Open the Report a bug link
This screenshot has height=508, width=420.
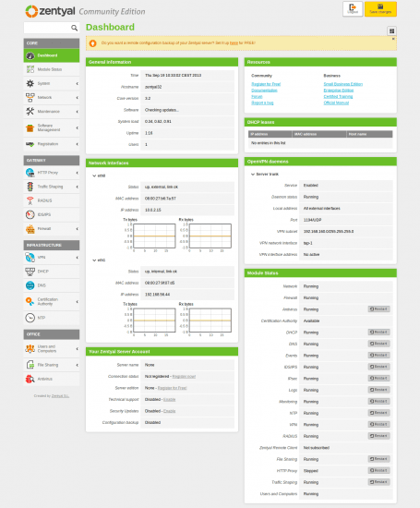pos(262,103)
